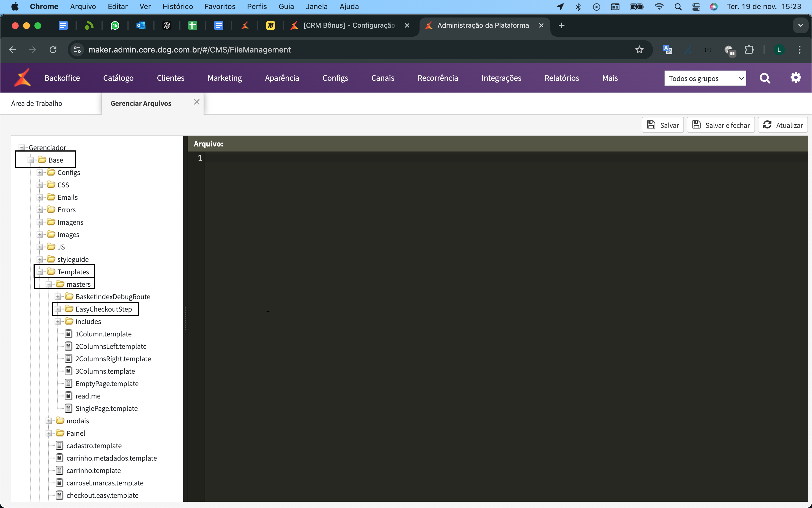Open the Integrações menu

(x=501, y=78)
